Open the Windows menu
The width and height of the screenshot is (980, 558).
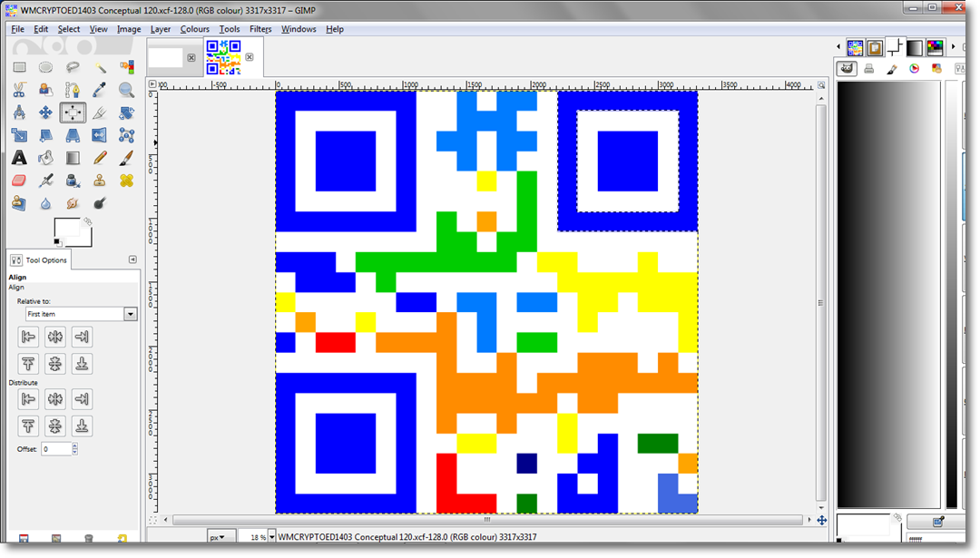299,29
